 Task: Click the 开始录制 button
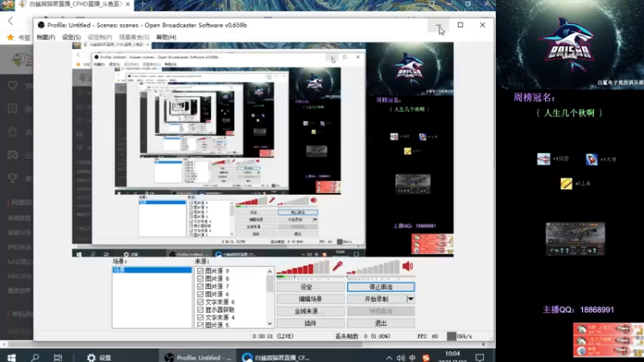tap(377, 298)
